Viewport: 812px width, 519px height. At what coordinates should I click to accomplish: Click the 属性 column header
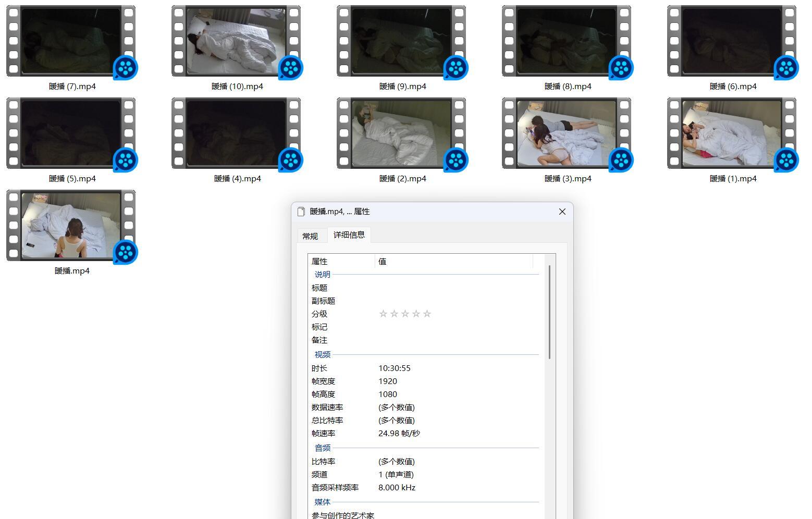click(x=341, y=262)
